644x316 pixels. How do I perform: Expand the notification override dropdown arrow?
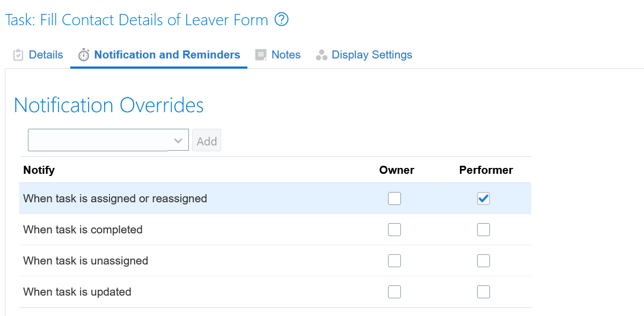point(178,141)
